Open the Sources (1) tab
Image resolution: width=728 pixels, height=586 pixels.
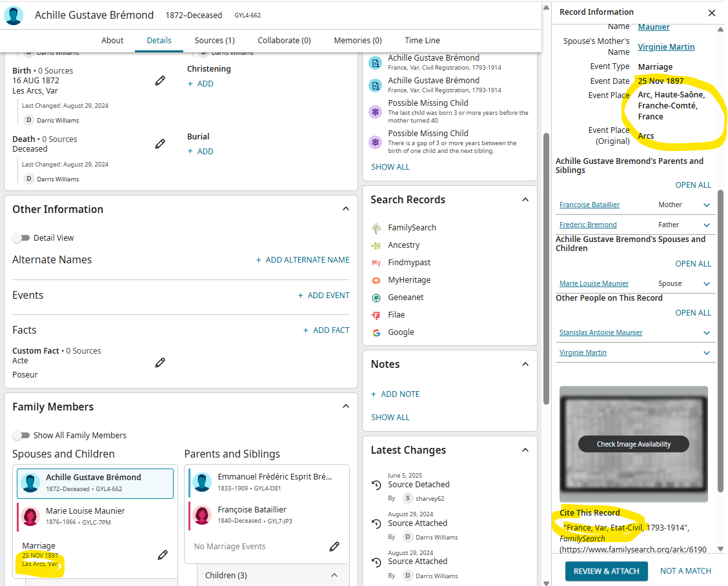(214, 41)
